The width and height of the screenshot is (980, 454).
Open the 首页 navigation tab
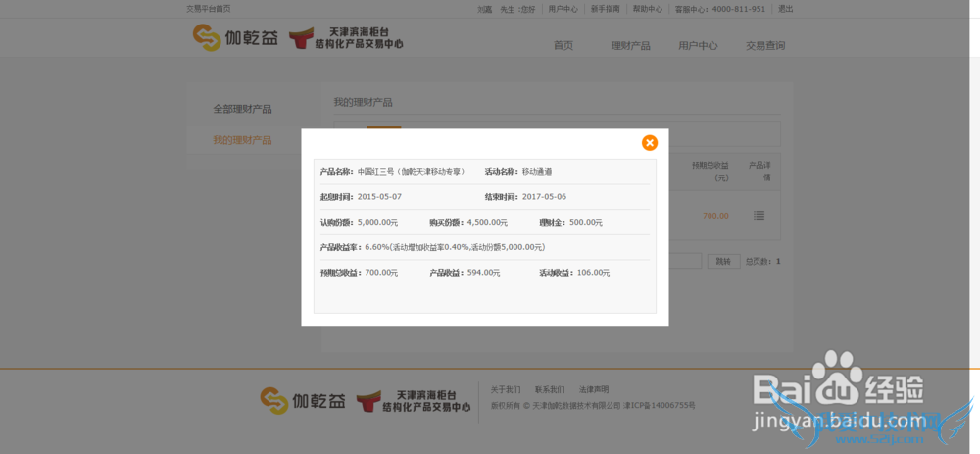563,46
